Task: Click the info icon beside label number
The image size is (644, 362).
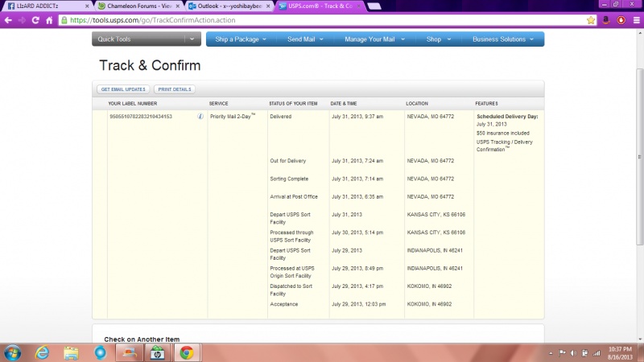Action: (x=200, y=116)
